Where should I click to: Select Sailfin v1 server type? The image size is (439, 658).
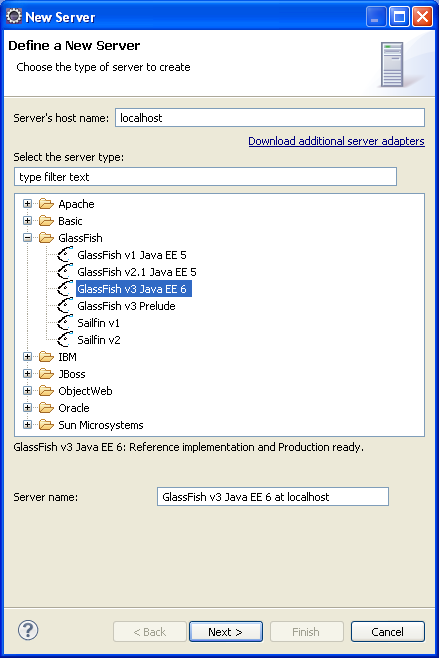coord(99,323)
